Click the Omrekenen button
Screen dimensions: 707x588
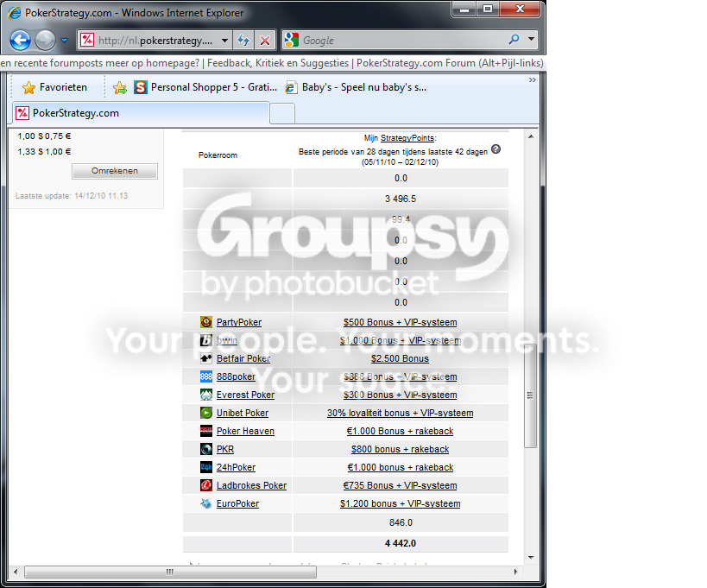115,171
